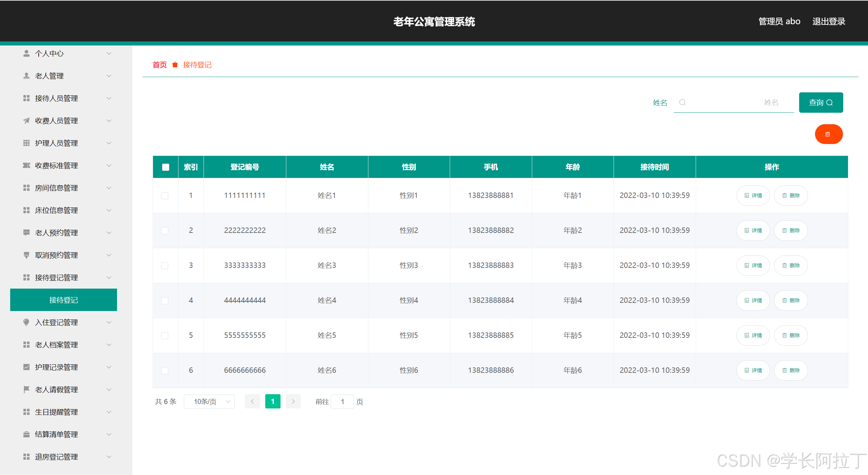The width and height of the screenshot is (868, 475).
Task: Expand the 房间信息管理 menu chevron
Action: pyautogui.click(x=109, y=188)
